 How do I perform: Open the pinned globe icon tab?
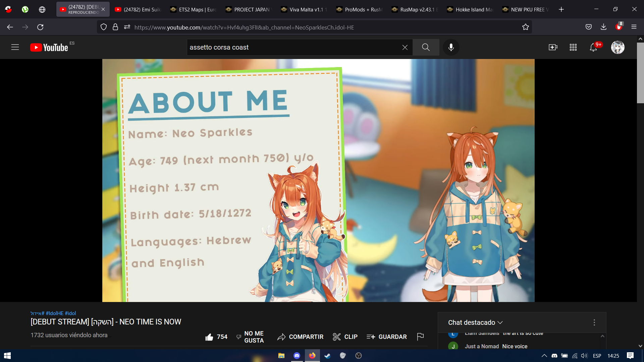(42, 9)
